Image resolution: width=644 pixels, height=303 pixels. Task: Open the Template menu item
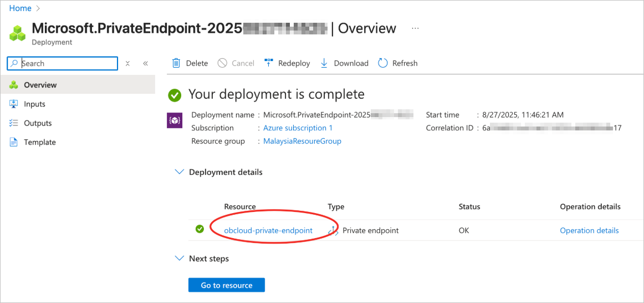[x=39, y=142]
